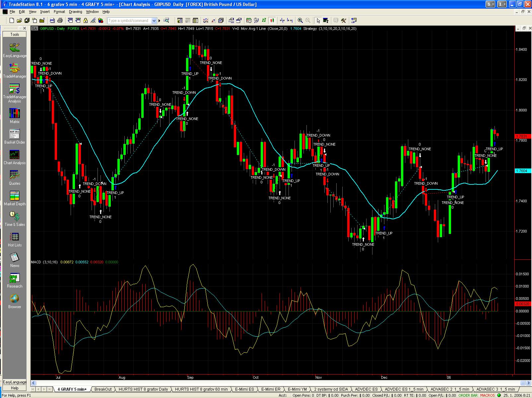
Task: Open the Matrix window shortcut
Action: pyautogui.click(x=15, y=116)
